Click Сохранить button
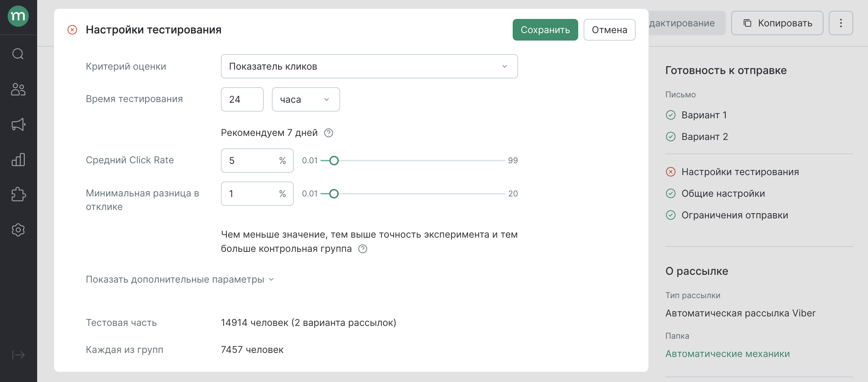The image size is (868, 382). pyautogui.click(x=545, y=30)
